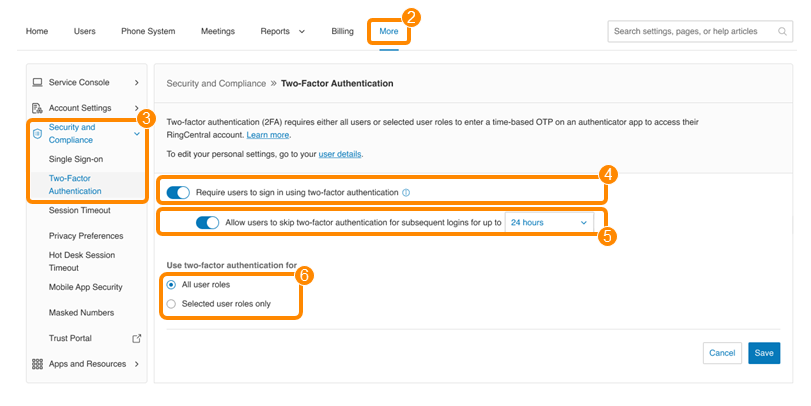Click the search magnifier icon
This screenshot has height=406, width=811.
point(782,32)
